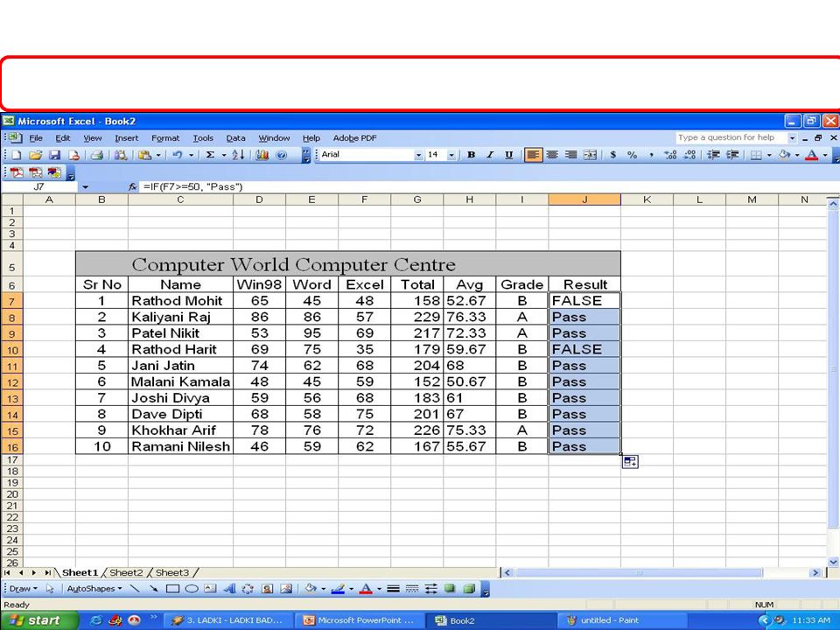Insert WordArt from the Drawing toolbar

coord(229,589)
